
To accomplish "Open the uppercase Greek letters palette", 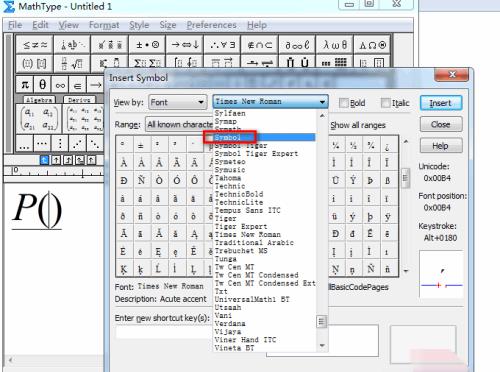I will [372, 45].
